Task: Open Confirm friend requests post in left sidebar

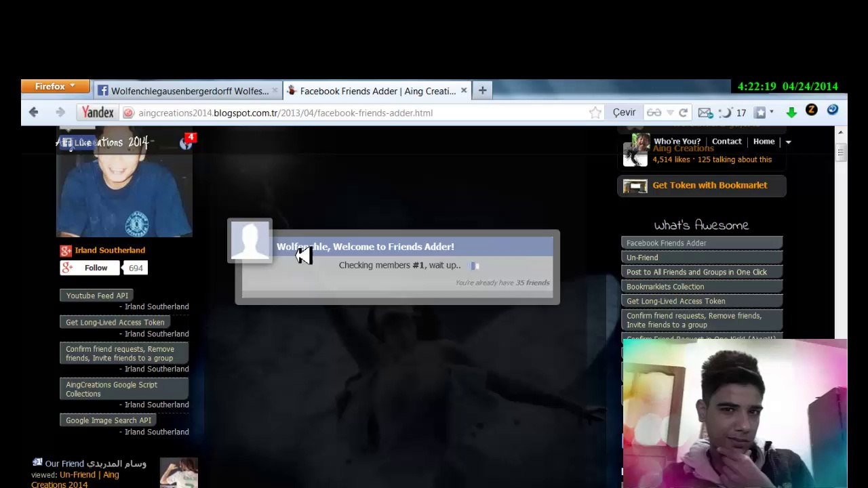Action: tap(124, 354)
